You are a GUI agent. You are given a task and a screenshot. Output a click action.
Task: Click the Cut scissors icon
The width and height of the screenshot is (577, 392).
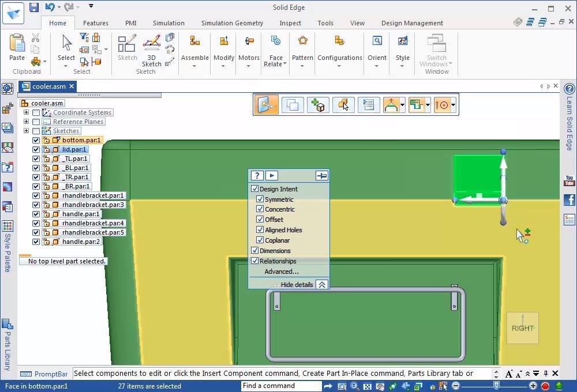point(35,37)
